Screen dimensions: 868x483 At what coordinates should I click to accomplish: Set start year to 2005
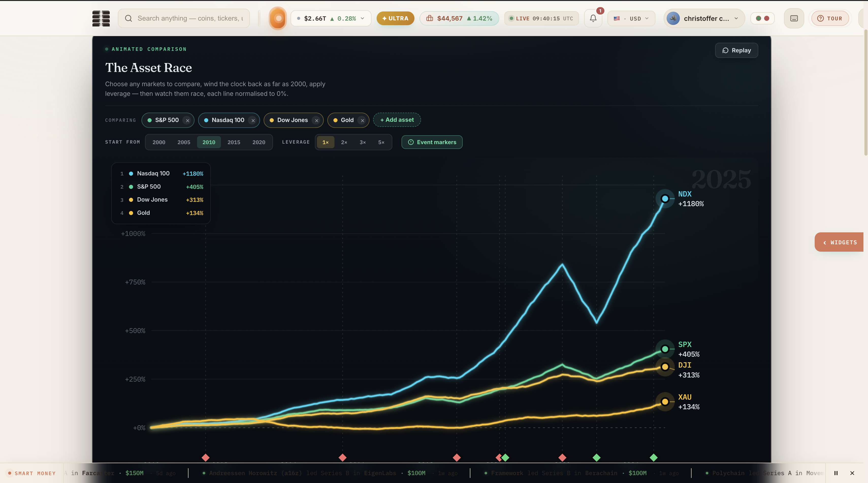point(184,142)
